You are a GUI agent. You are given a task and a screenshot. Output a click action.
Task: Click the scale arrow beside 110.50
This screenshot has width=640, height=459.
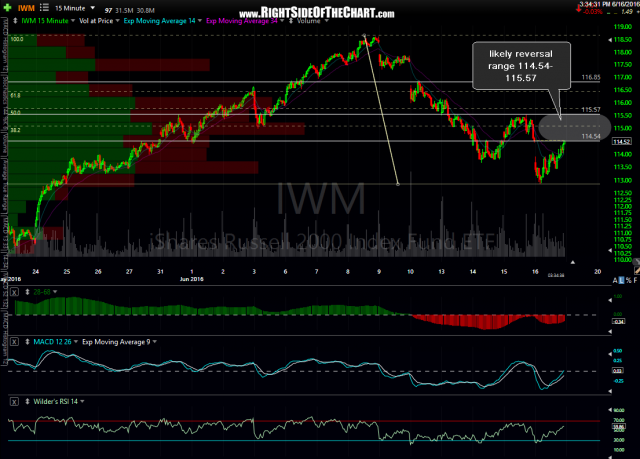click(x=610, y=250)
